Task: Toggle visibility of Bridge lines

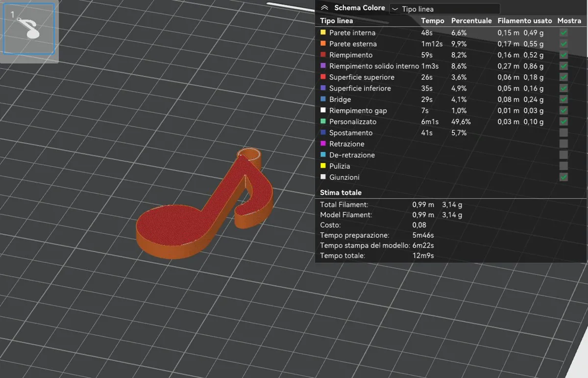Action: pos(563,100)
